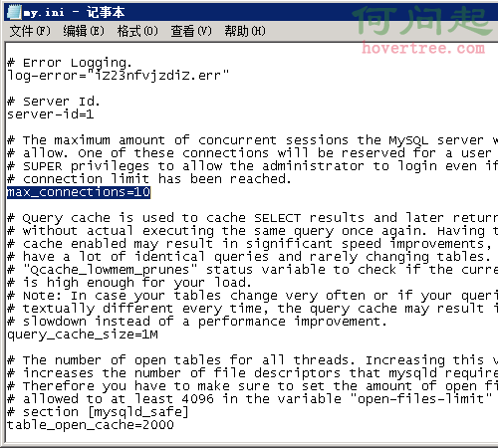Open the 帮助(H) menu
This screenshot has height=448, width=498.
pyautogui.click(x=245, y=31)
